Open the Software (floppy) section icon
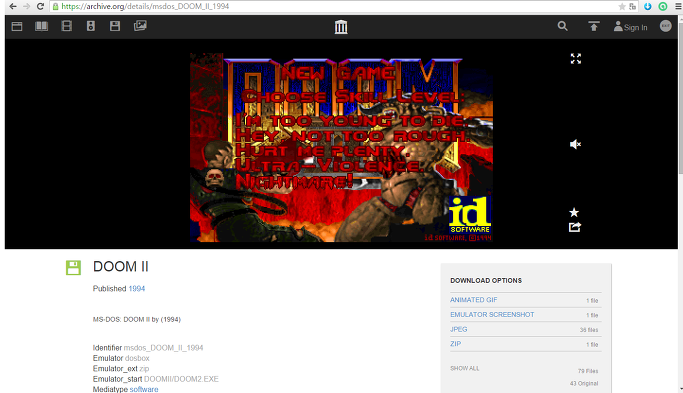Viewport: 683px width, 393px height. pyautogui.click(x=115, y=26)
